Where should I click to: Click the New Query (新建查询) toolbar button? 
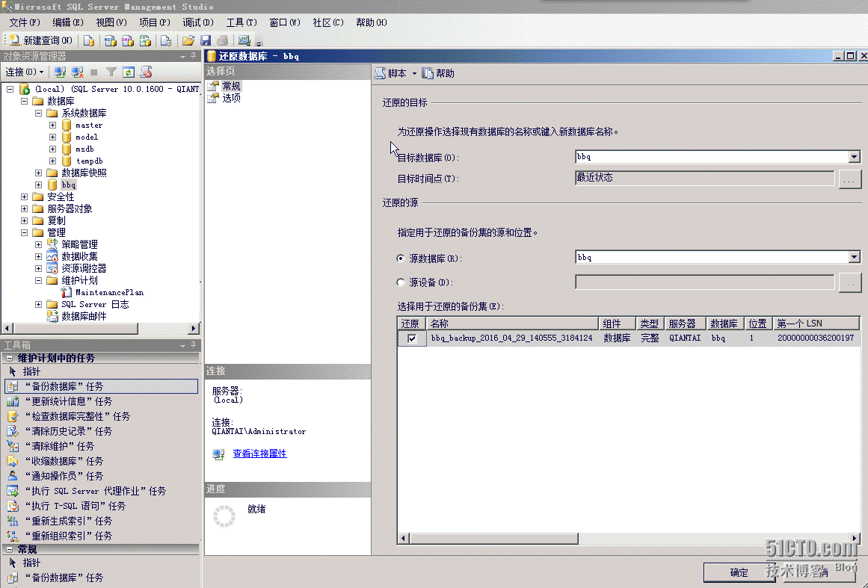pyautogui.click(x=41, y=40)
